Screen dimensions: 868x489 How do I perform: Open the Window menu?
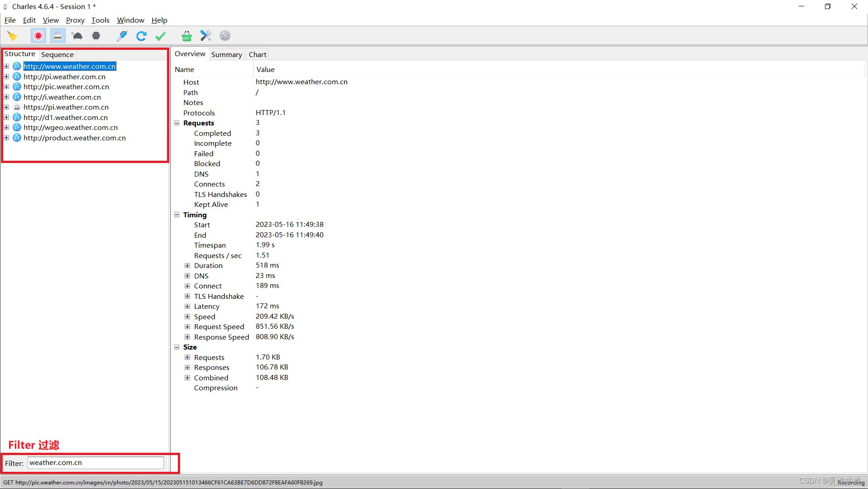[x=130, y=20]
